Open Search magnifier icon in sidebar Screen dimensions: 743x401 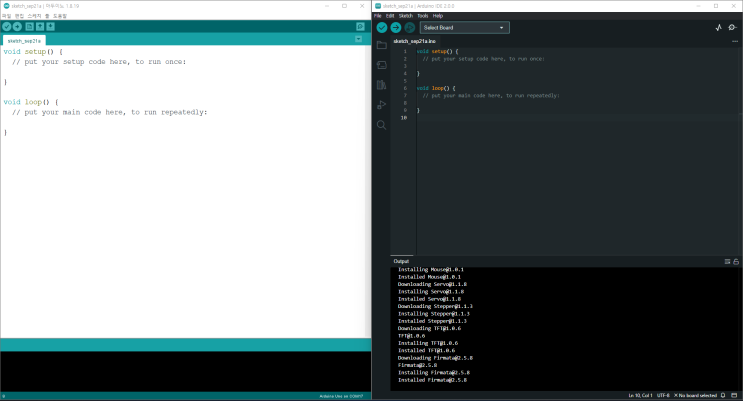pyautogui.click(x=381, y=125)
